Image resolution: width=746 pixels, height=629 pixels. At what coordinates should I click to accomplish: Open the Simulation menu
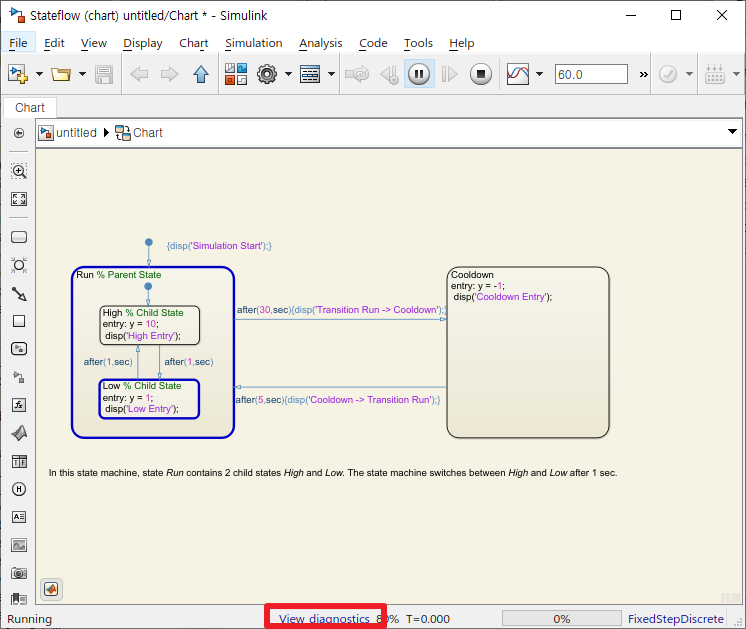(x=254, y=43)
